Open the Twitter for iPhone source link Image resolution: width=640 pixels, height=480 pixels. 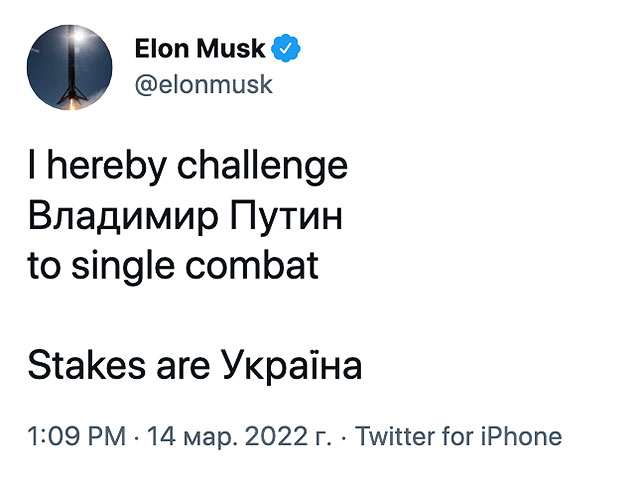tap(458, 436)
